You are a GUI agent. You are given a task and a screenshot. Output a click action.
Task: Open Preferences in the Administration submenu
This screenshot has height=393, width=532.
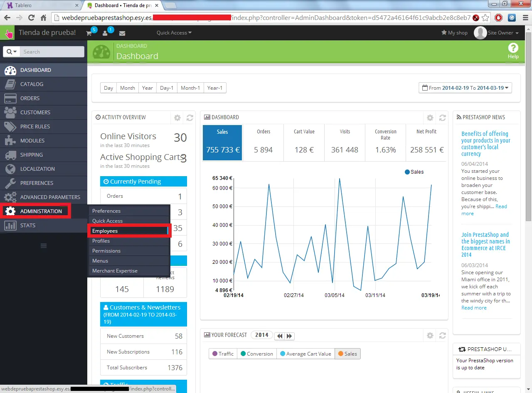[129, 211]
